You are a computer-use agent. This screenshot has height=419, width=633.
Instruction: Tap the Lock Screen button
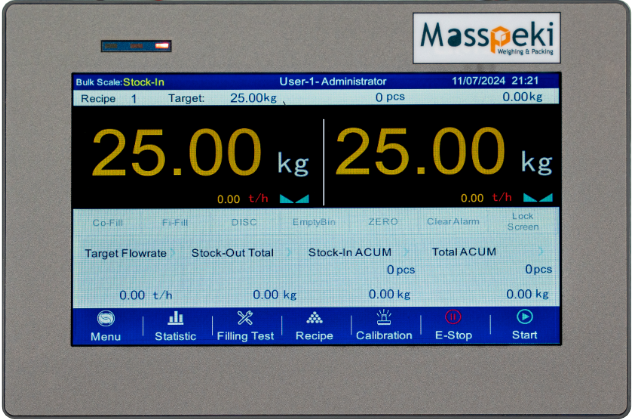pyautogui.click(x=522, y=221)
